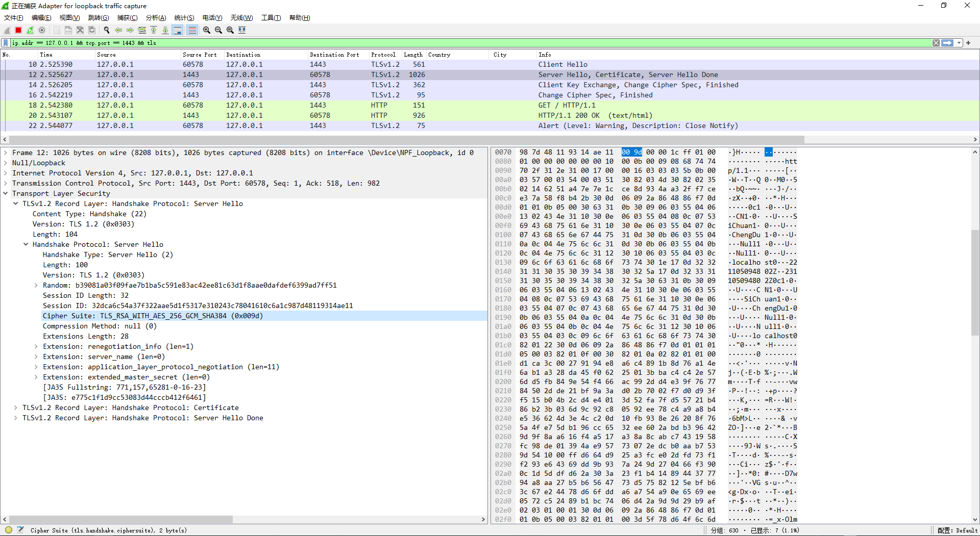Collapse the Server Hello record layer
Screen dimensions: 980x536
(x=16, y=203)
